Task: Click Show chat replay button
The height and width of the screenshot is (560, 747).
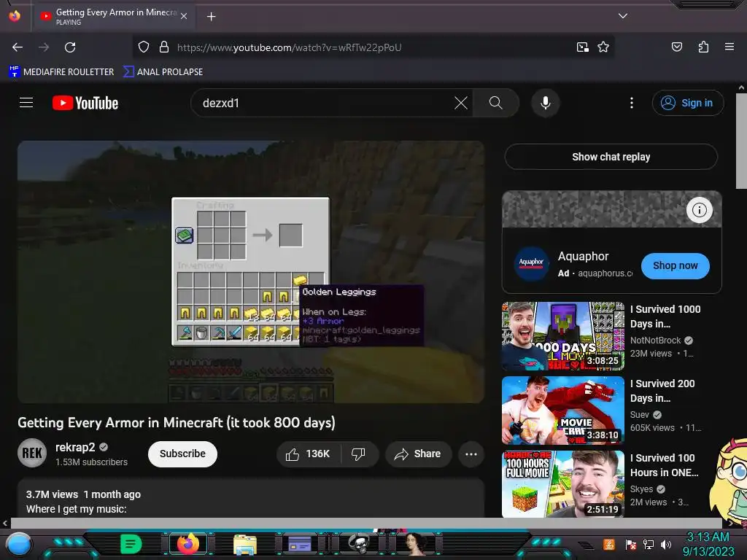Action: tap(611, 157)
